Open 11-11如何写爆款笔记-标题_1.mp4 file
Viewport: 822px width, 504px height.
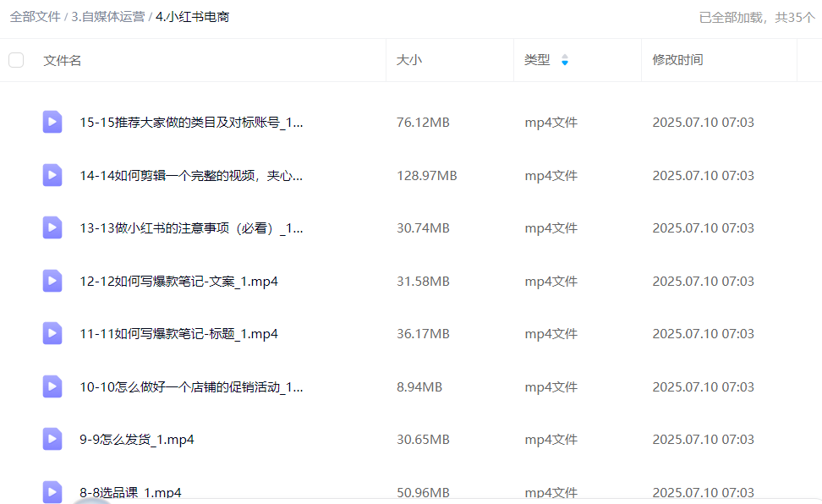point(178,333)
